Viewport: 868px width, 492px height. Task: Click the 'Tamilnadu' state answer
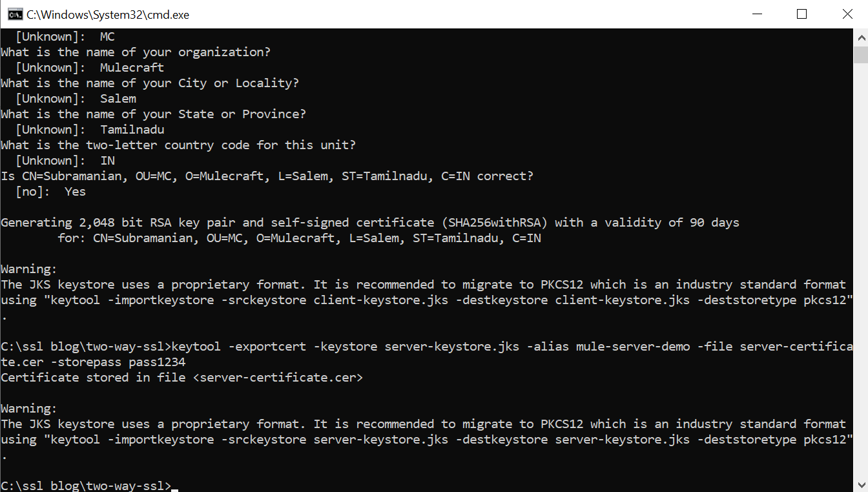[132, 130]
